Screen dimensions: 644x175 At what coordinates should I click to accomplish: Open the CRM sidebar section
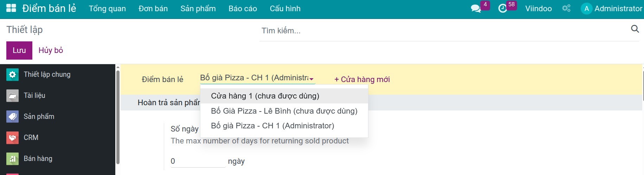(x=31, y=137)
